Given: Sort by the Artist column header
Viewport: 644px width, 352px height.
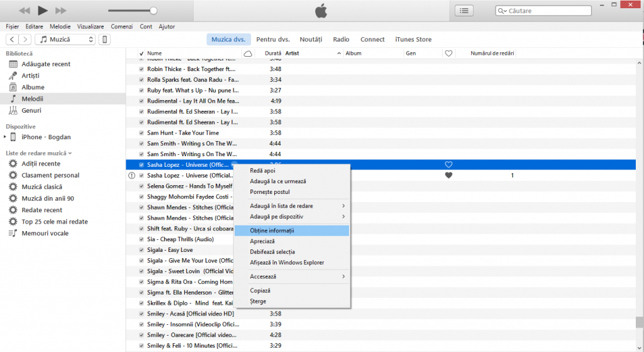Looking at the screenshot, I should coord(313,53).
